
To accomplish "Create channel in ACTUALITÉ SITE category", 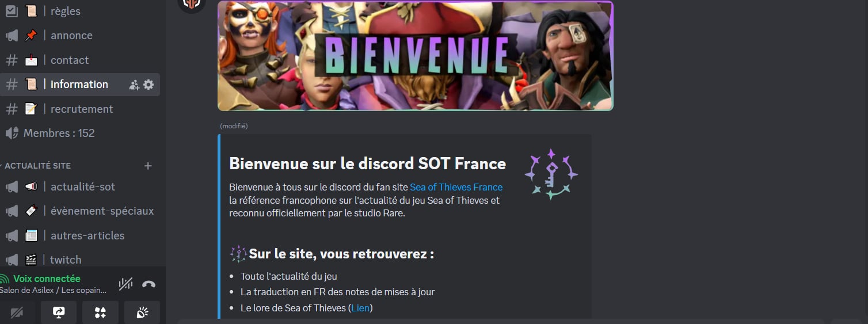I will (148, 166).
